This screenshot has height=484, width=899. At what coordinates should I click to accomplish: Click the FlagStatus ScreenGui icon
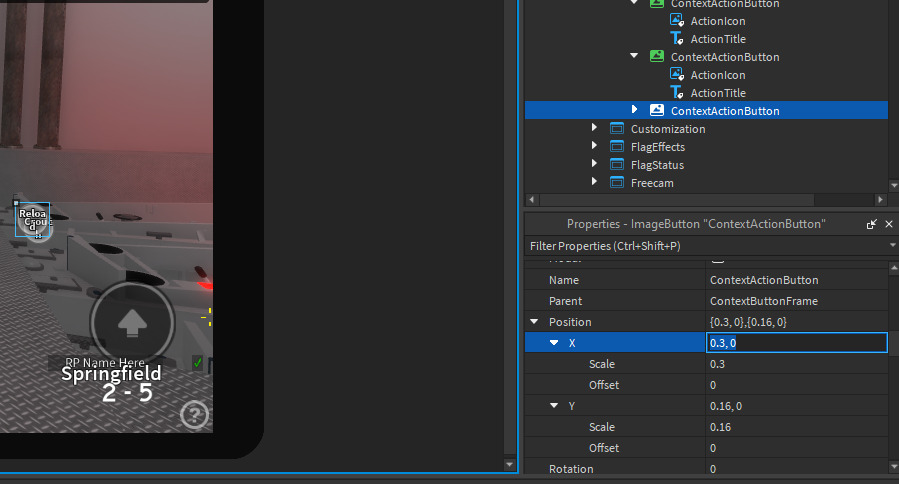tap(615, 165)
